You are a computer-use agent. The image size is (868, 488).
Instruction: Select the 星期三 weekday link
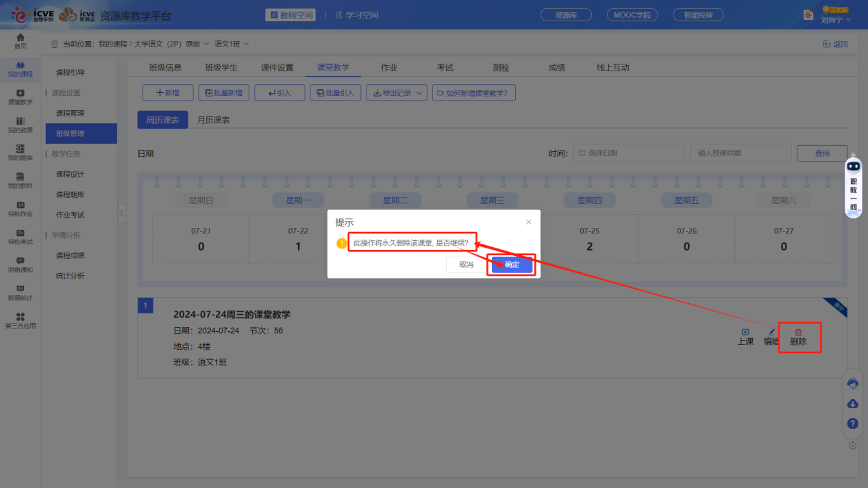[492, 201]
